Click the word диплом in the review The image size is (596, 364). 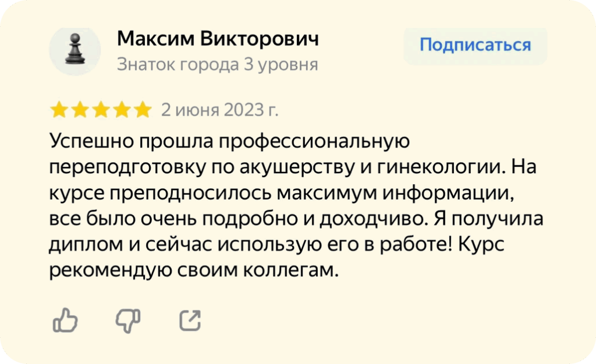point(86,245)
